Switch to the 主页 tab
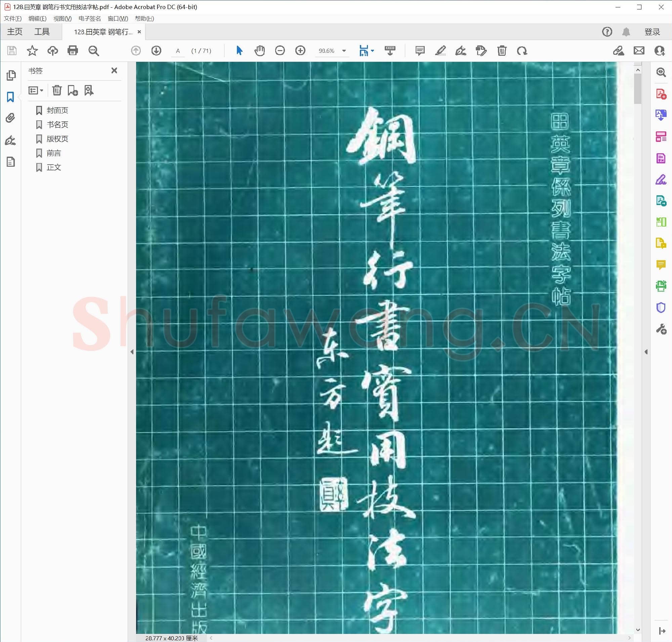This screenshot has width=672, height=642. tap(15, 32)
